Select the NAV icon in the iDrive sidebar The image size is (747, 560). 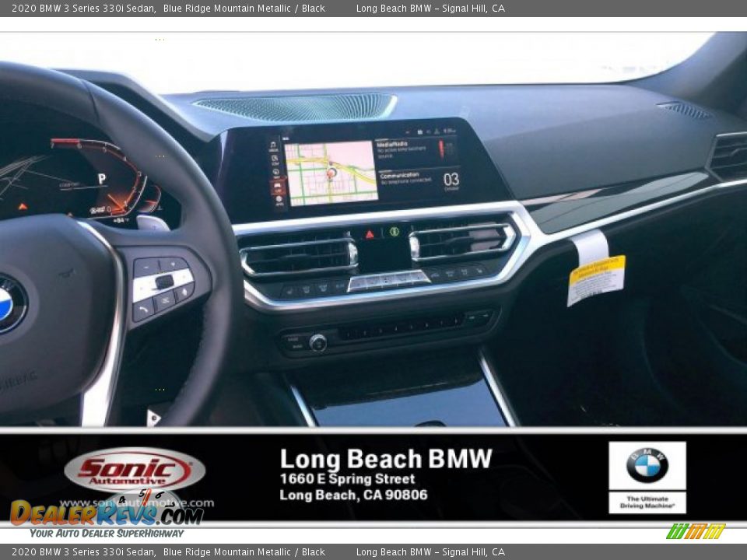pyautogui.click(x=275, y=170)
